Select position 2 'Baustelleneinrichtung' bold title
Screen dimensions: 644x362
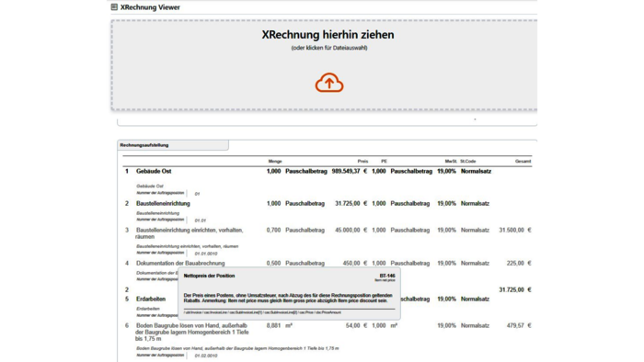coord(163,203)
